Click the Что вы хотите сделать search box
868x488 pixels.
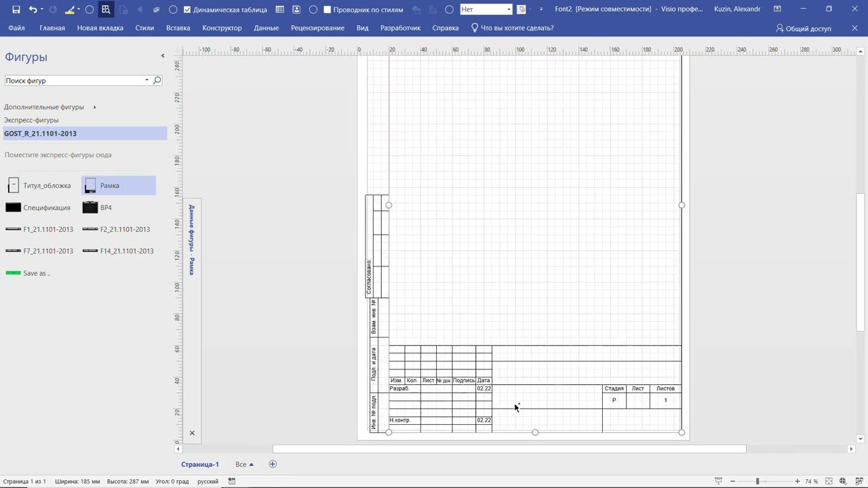tap(513, 28)
